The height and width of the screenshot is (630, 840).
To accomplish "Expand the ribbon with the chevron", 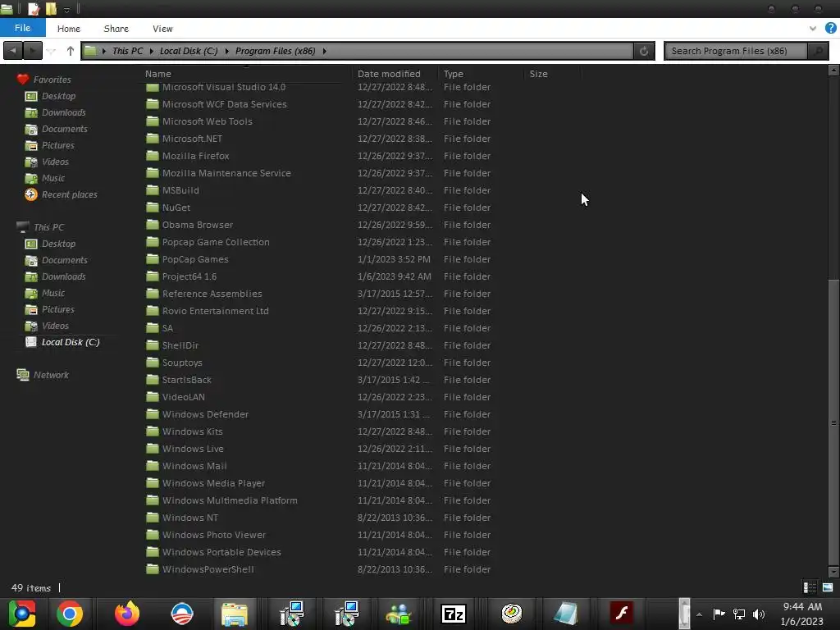I will click(x=813, y=29).
